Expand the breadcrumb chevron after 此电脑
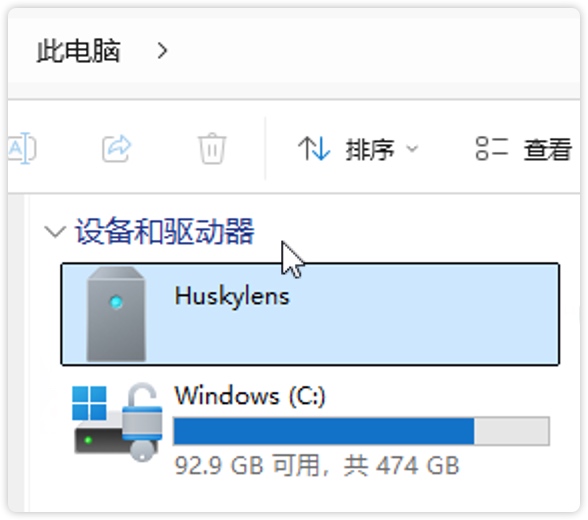 [162, 51]
